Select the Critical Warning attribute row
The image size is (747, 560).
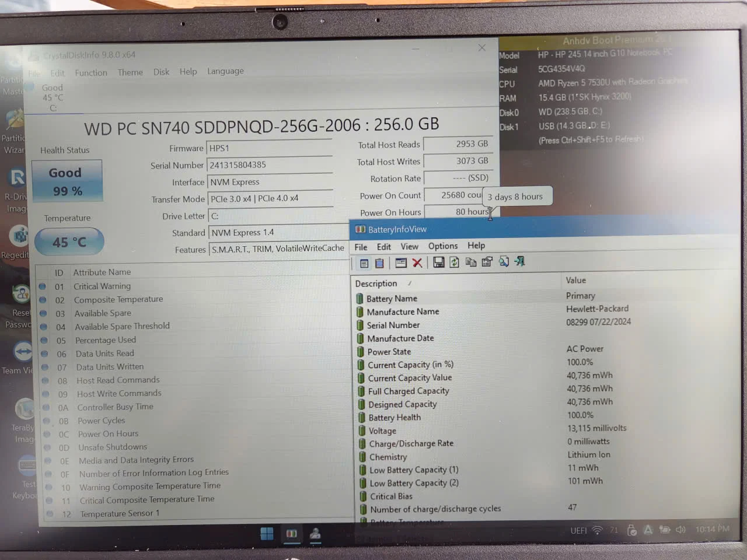[194, 286]
